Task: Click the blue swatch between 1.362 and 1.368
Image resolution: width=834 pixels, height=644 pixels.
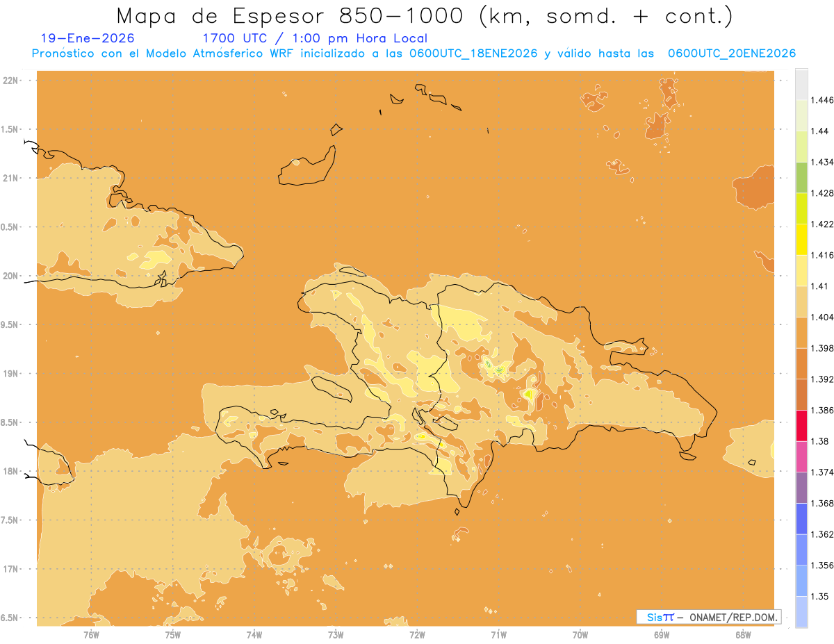Action: [x=801, y=519]
